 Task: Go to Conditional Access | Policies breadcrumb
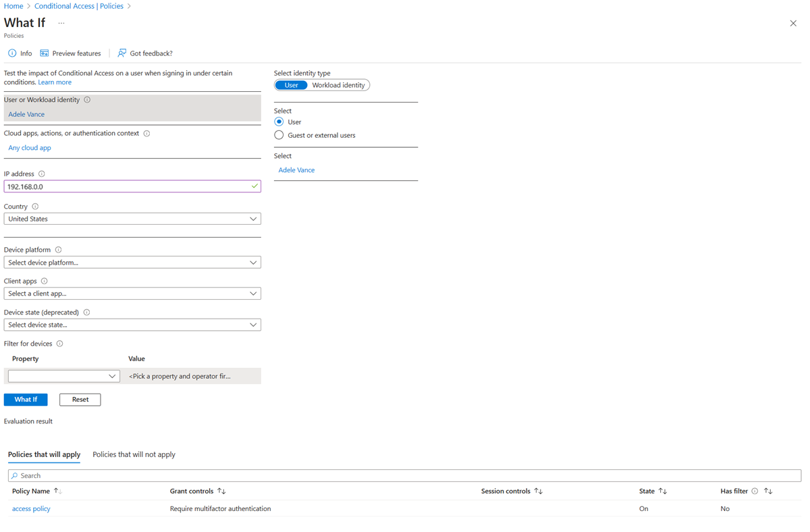79,6
